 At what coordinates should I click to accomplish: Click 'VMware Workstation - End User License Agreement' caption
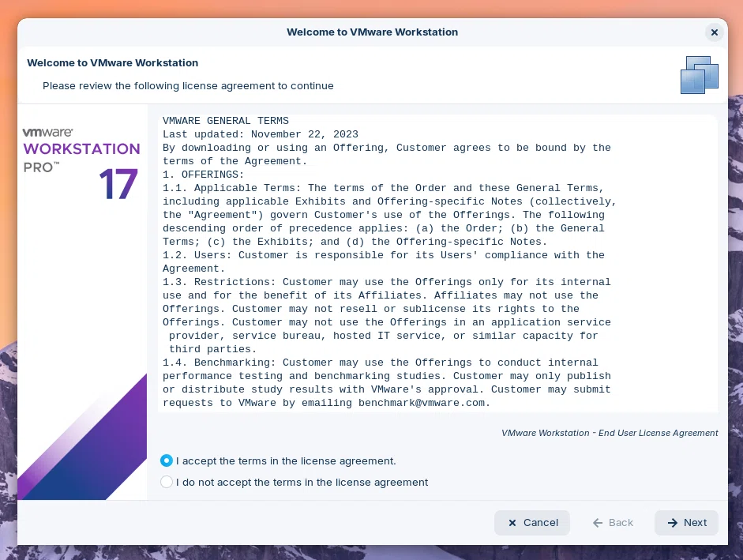[x=610, y=433]
